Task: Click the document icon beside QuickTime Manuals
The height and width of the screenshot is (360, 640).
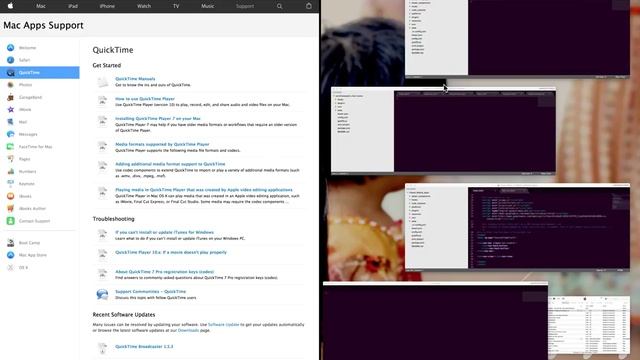Action: pos(102,82)
